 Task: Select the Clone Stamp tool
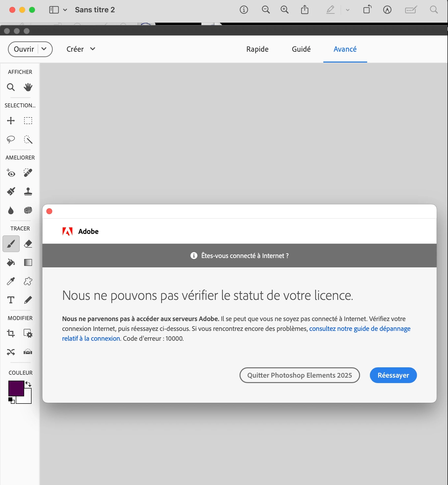point(28,191)
